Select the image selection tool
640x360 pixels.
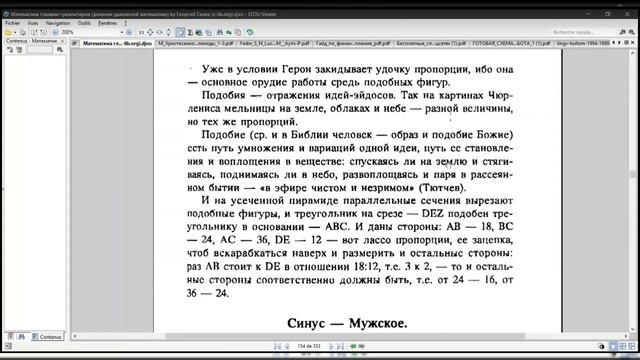point(199,32)
